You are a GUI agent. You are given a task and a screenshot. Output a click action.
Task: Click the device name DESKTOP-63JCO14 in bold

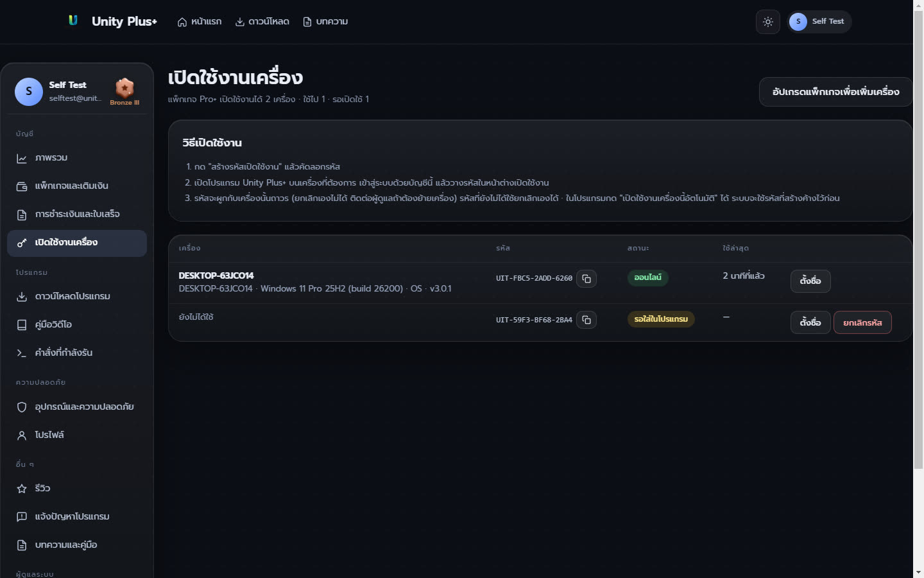coord(216,276)
